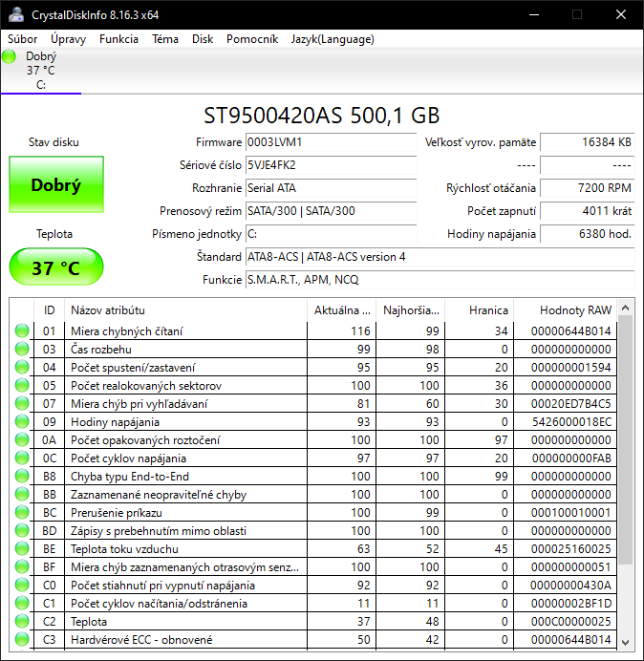Click status icon of row B8 End-to-End
Viewport: 644px width, 661px height.
(x=22, y=476)
